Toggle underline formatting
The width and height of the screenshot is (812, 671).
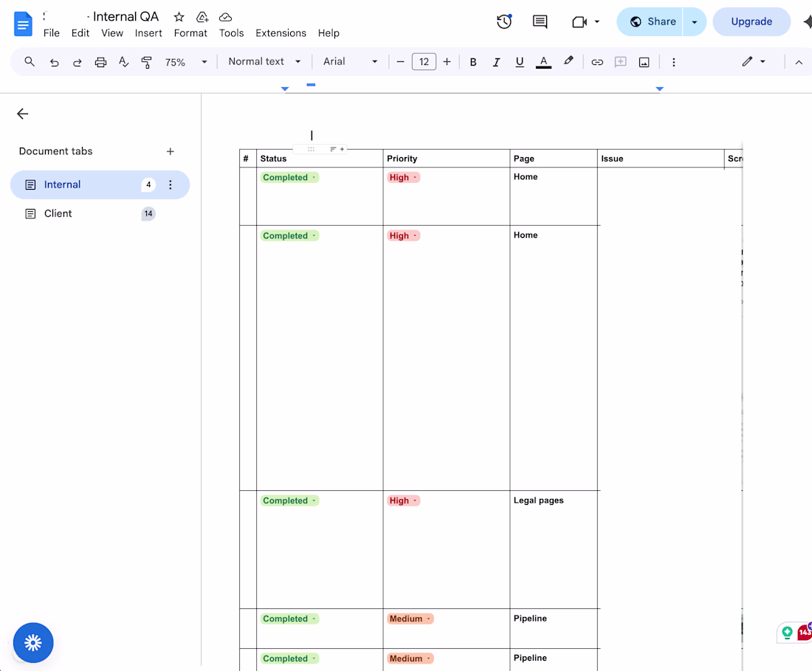pos(520,62)
